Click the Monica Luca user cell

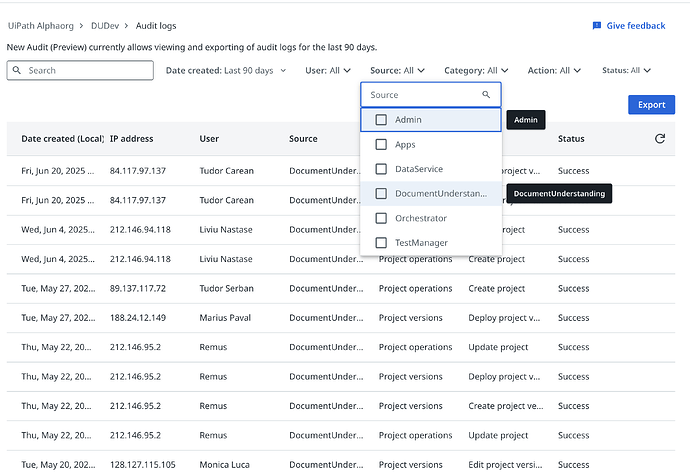(224, 465)
